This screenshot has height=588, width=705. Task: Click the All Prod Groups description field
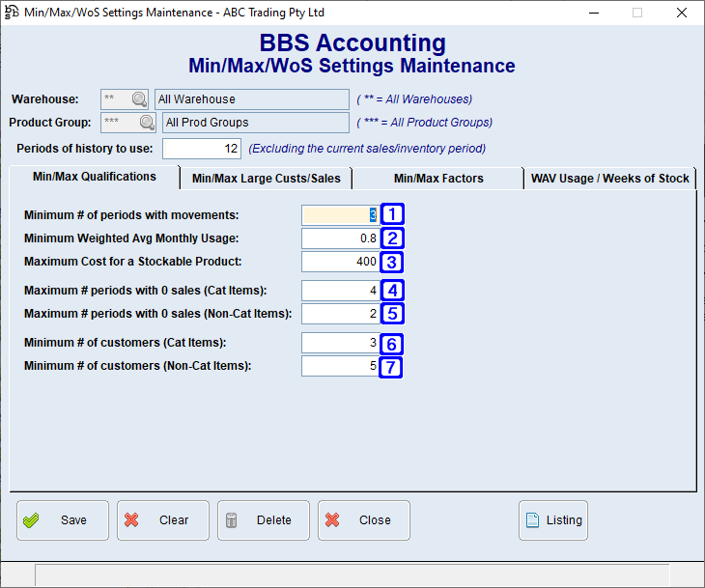point(255,123)
